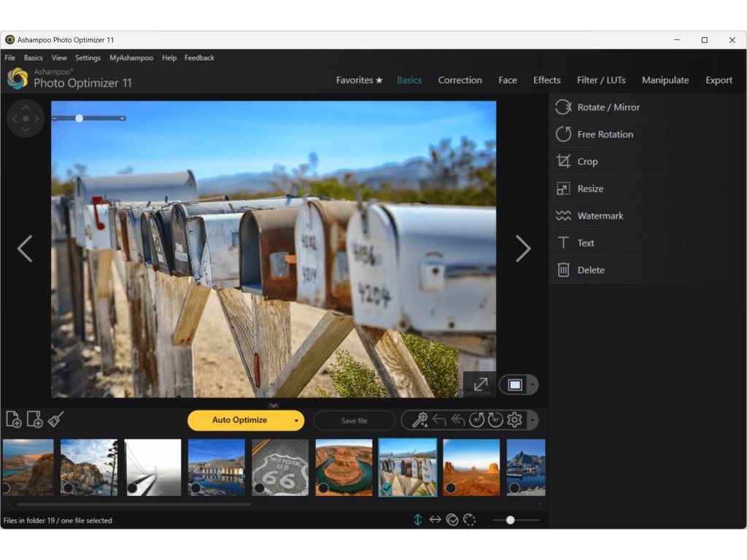Open the view mode dropdown arrow
This screenshot has width=747, height=560.
coord(533,384)
